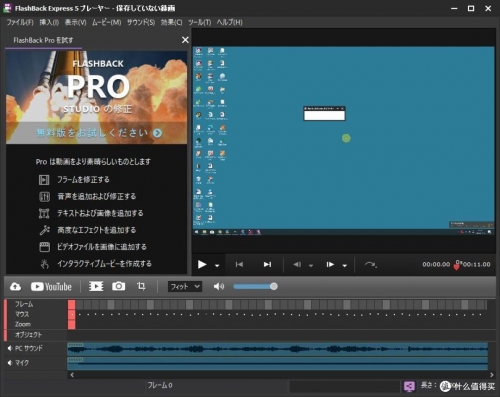The image size is (500, 397).
Task: Mute the マイク track
Action: tap(10, 363)
